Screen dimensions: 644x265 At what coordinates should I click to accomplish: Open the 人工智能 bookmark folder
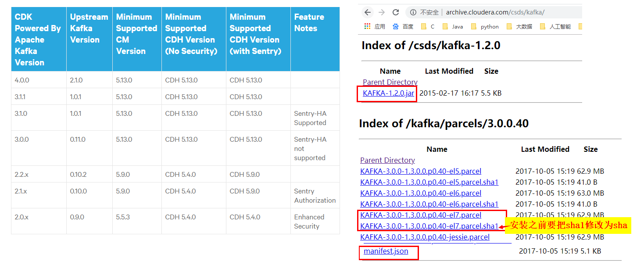coord(555,26)
